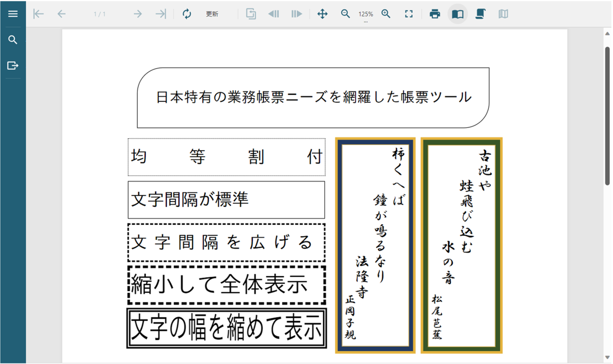Click the vertical text 蛙飛び込む
Screen dimensions: 613x364
[467, 216]
